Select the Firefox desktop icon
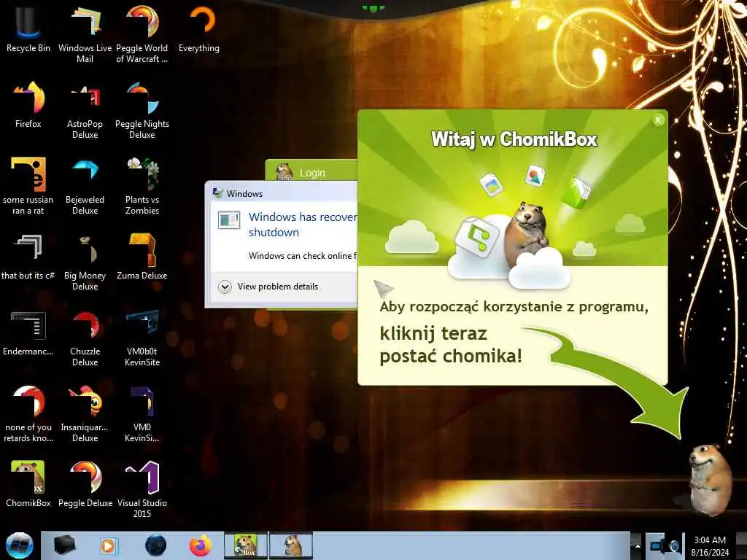The height and width of the screenshot is (560, 747). [x=28, y=105]
